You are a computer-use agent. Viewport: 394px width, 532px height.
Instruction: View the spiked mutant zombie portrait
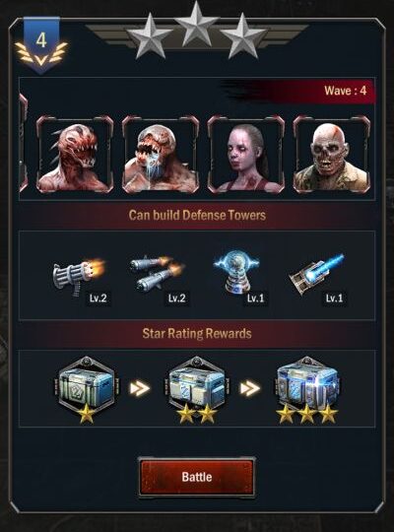pyautogui.click(x=75, y=154)
